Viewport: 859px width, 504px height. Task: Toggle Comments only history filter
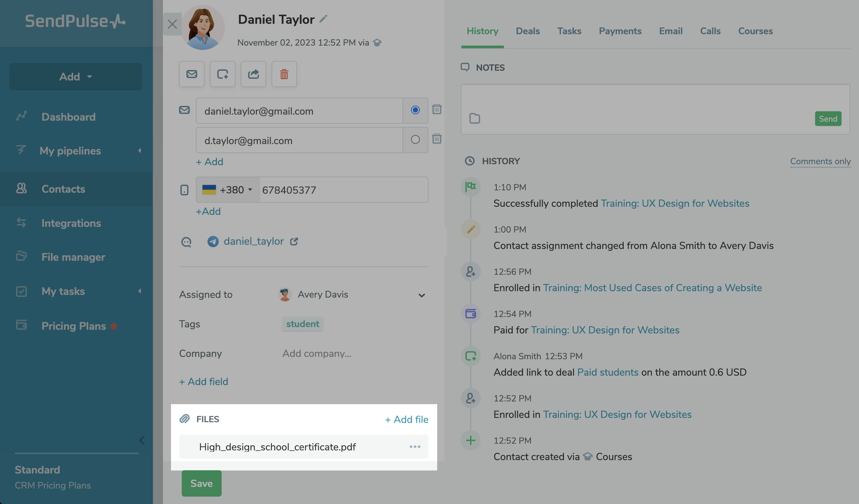click(x=820, y=161)
